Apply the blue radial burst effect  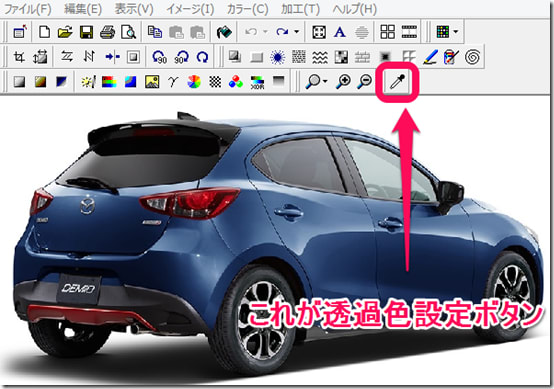[278, 57]
